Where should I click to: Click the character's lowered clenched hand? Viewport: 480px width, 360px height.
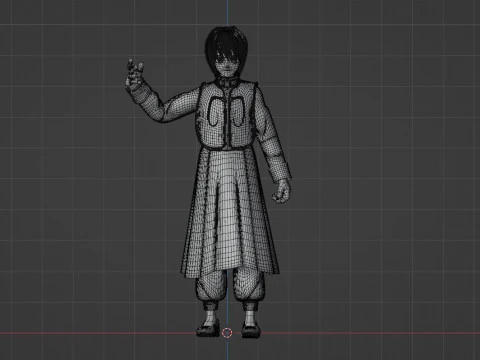point(282,191)
